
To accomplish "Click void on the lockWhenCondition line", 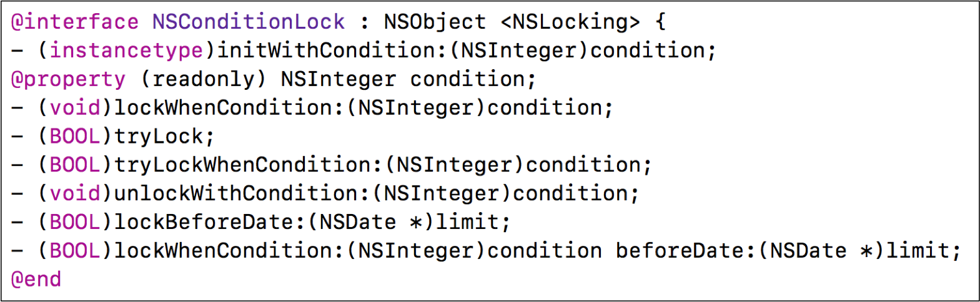I will [75, 108].
